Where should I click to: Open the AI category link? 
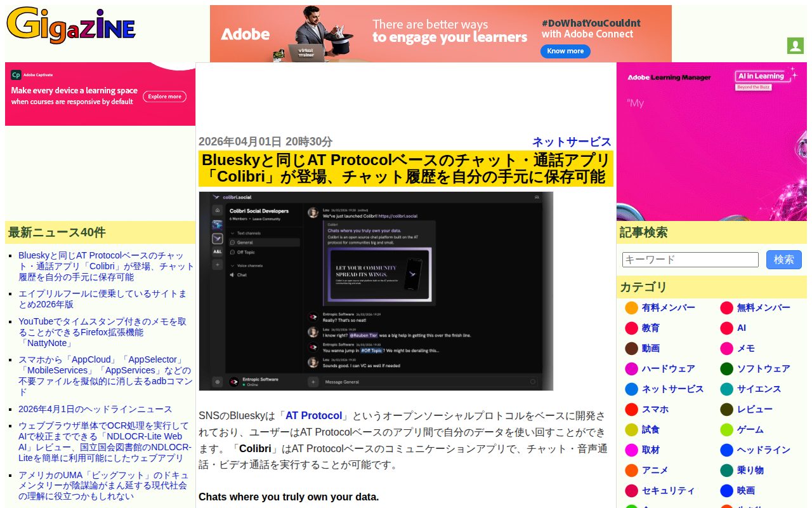pyautogui.click(x=742, y=328)
